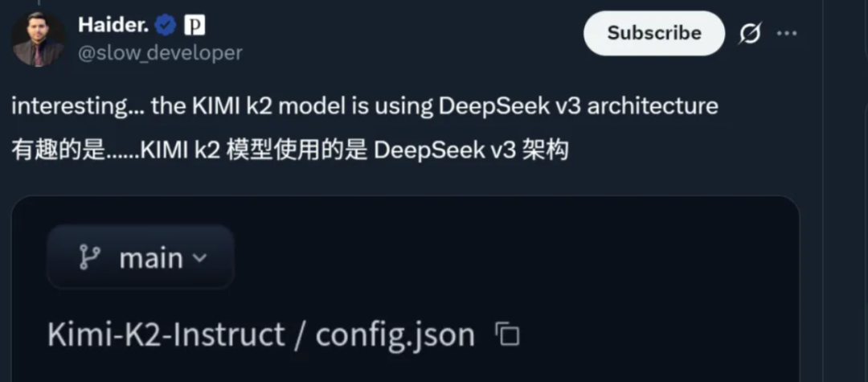Click the square P affiliate badge
This screenshot has height=382, width=868.
(194, 25)
